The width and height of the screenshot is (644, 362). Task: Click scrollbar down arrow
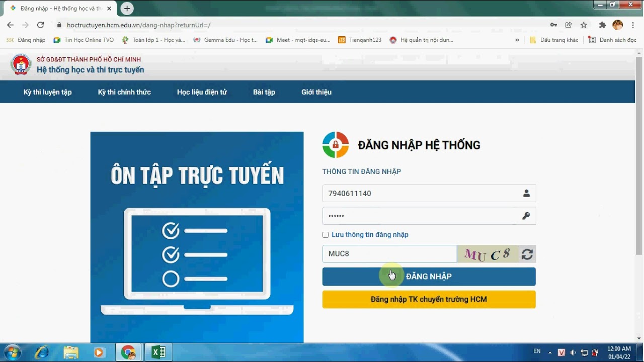pyautogui.click(x=639, y=339)
